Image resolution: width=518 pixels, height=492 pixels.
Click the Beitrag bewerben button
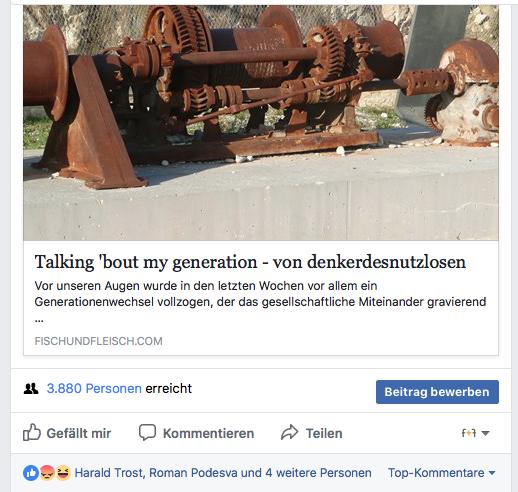pyautogui.click(x=437, y=392)
